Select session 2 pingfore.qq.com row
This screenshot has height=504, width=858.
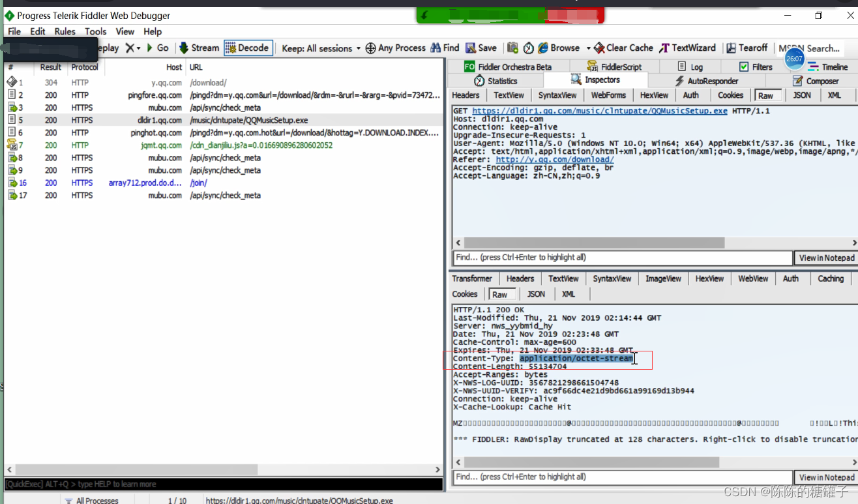click(x=224, y=95)
